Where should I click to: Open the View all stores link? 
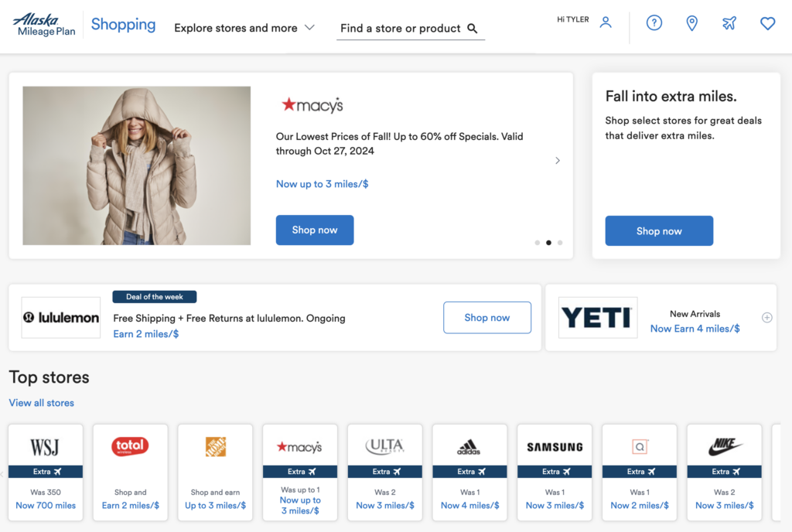coord(42,403)
